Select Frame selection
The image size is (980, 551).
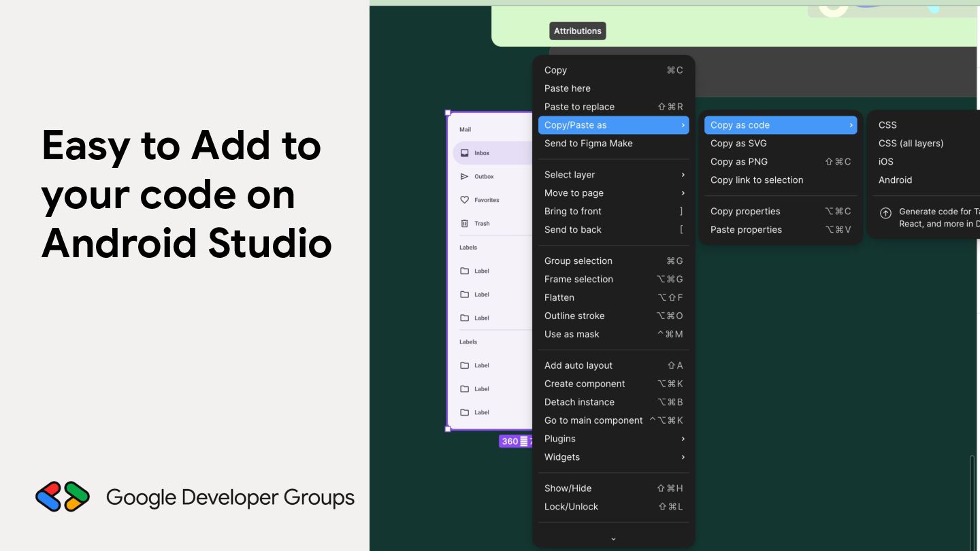613,280
